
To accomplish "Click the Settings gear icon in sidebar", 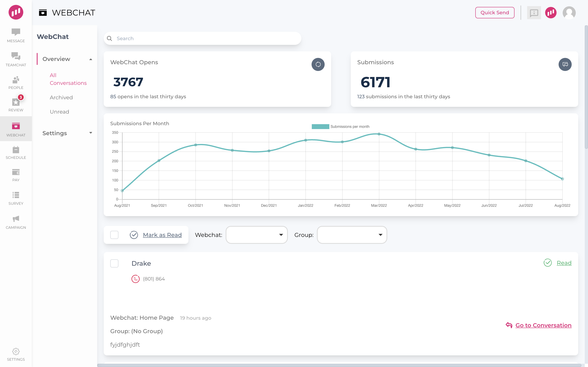I will tap(16, 351).
